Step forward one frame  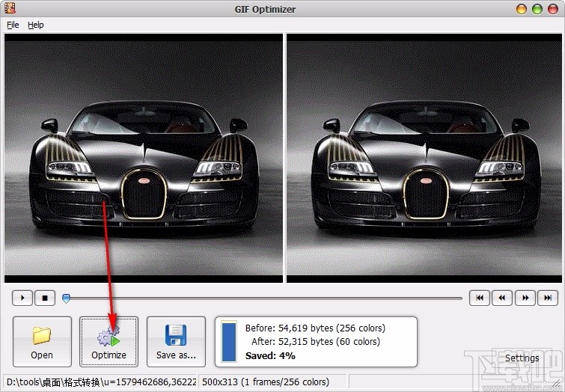(x=525, y=298)
